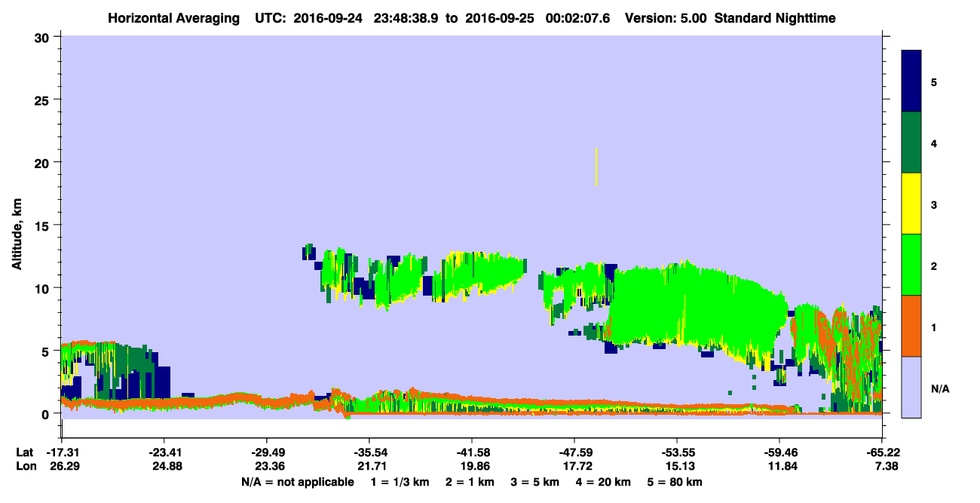Click the 'N/A = not applicable' caption
This screenshot has width=980, height=503.
[x=297, y=482]
